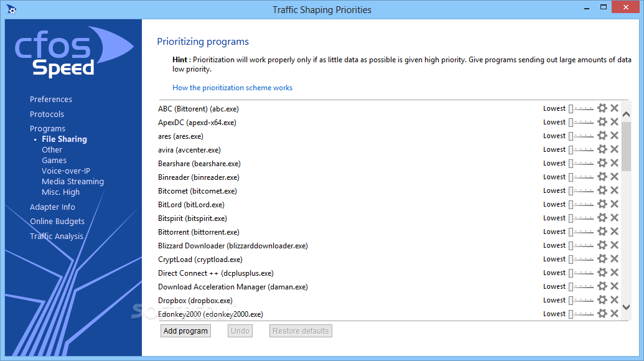Open 'How the prioritization scheme works' link
Screen dimensions: 644x361
click(x=233, y=88)
